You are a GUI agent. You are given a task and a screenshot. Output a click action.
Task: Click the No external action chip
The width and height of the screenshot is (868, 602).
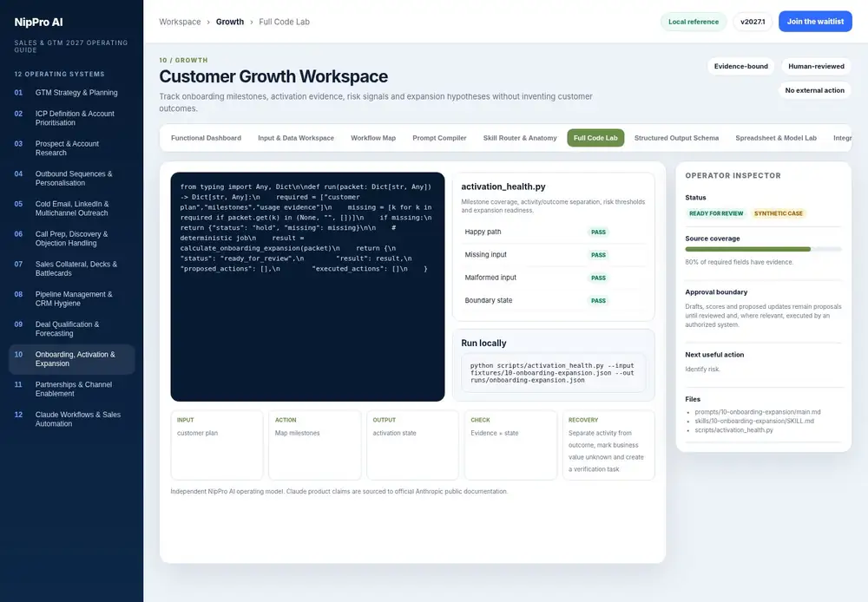[814, 90]
